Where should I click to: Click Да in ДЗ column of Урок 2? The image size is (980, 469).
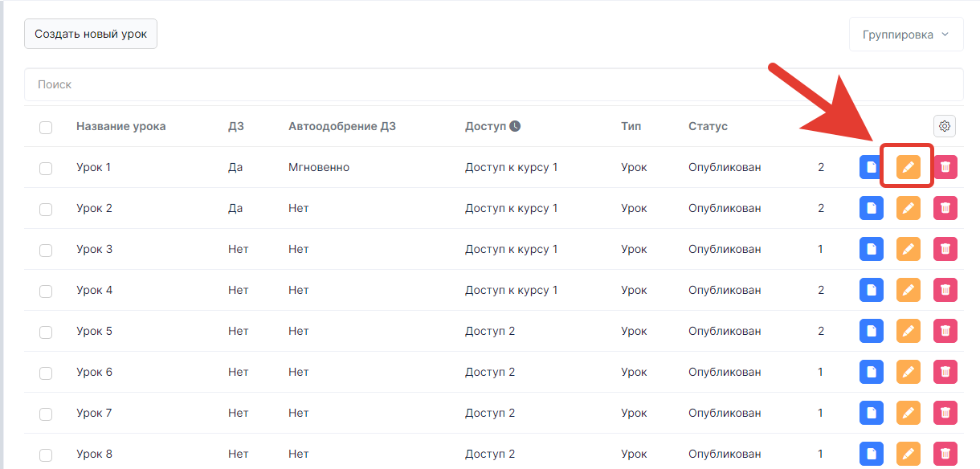pos(235,208)
